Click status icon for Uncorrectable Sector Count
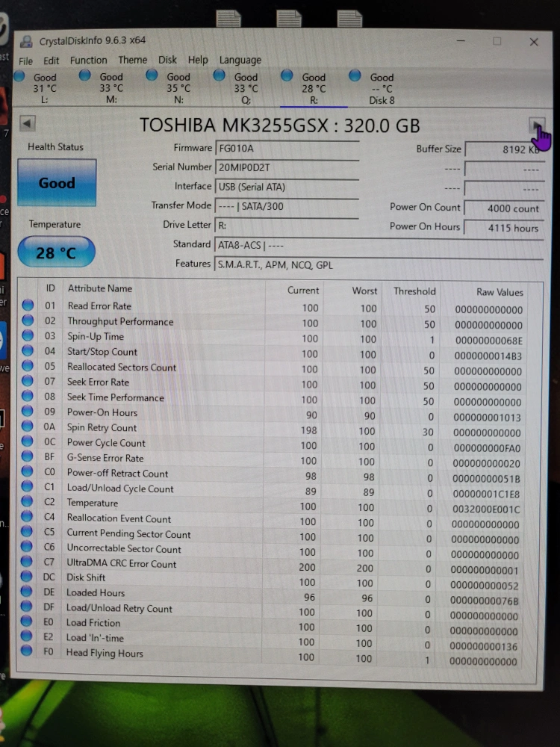 point(27,547)
